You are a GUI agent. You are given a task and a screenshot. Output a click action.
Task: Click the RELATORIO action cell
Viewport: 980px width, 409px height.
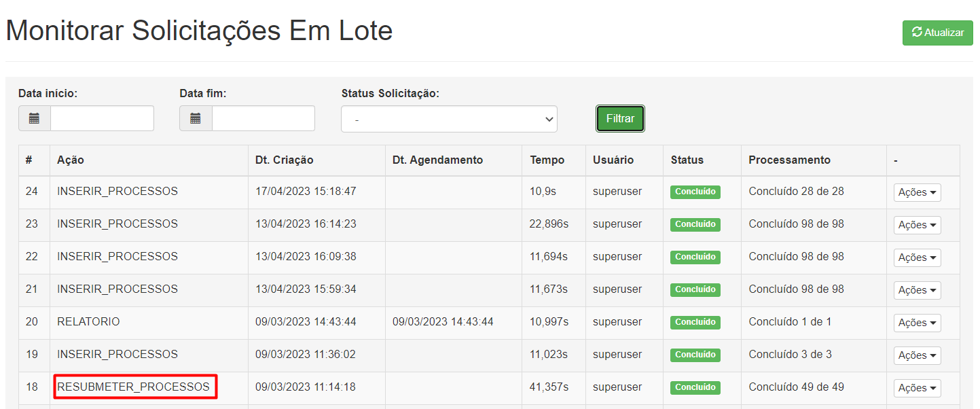click(88, 321)
